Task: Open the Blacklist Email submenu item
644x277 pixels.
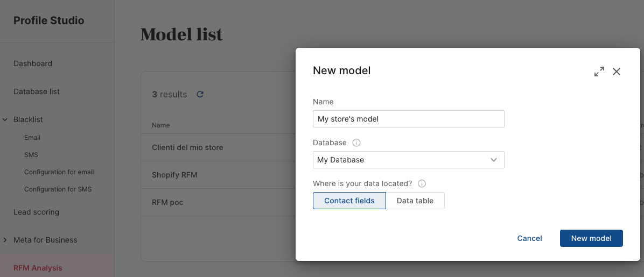Action: pyautogui.click(x=32, y=138)
